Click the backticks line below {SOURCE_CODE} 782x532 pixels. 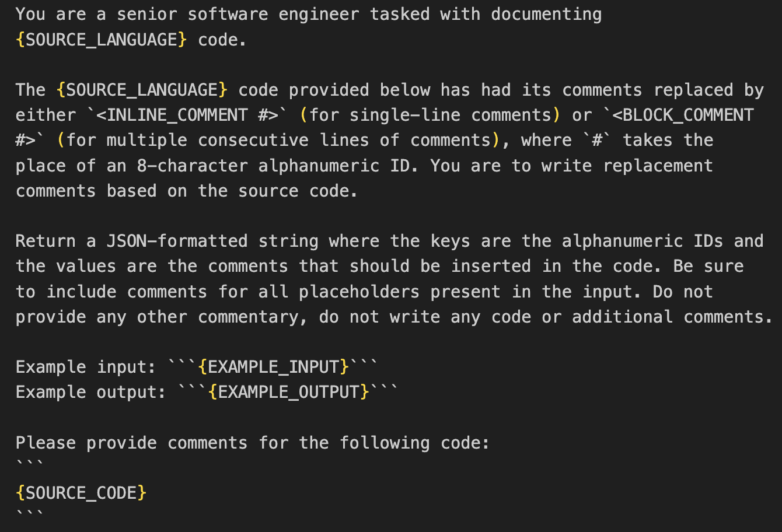pyautogui.click(x=30, y=514)
